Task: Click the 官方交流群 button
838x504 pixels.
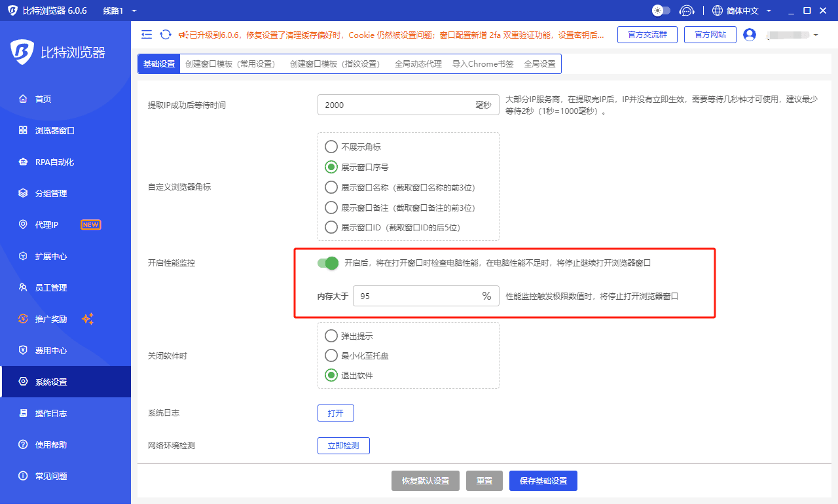Action: (x=647, y=35)
